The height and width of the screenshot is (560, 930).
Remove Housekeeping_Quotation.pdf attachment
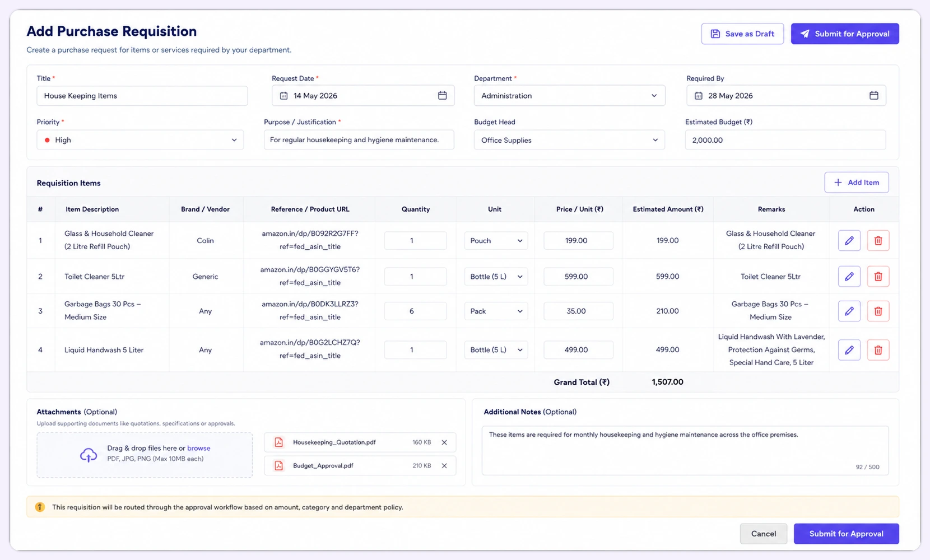click(x=444, y=442)
